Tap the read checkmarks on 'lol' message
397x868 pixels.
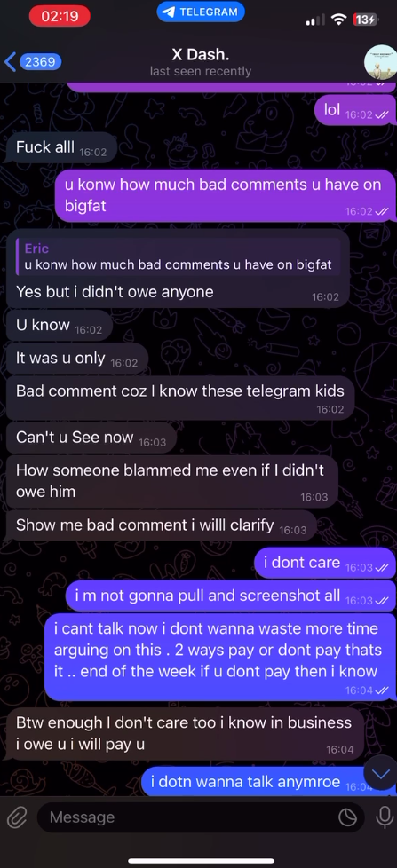pyautogui.click(x=382, y=115)
